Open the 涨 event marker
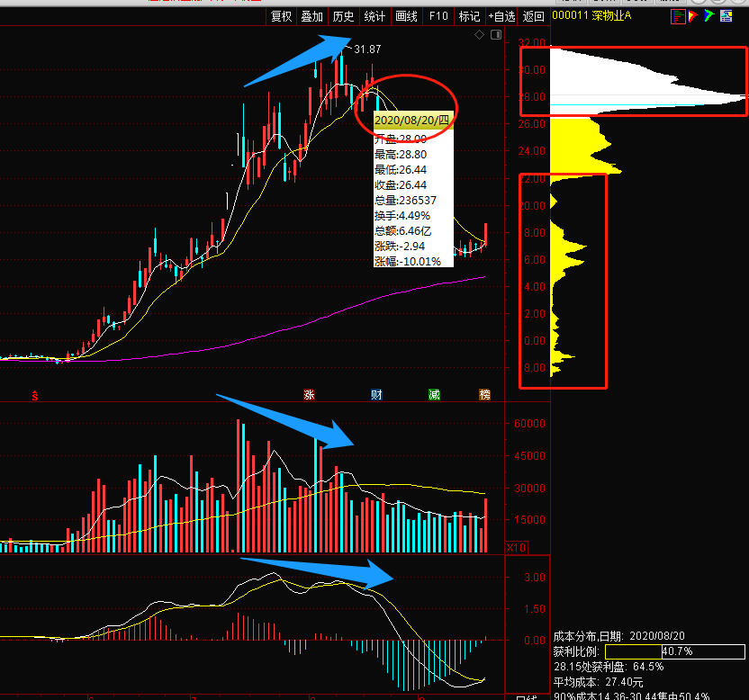 [x=309, y=394]
